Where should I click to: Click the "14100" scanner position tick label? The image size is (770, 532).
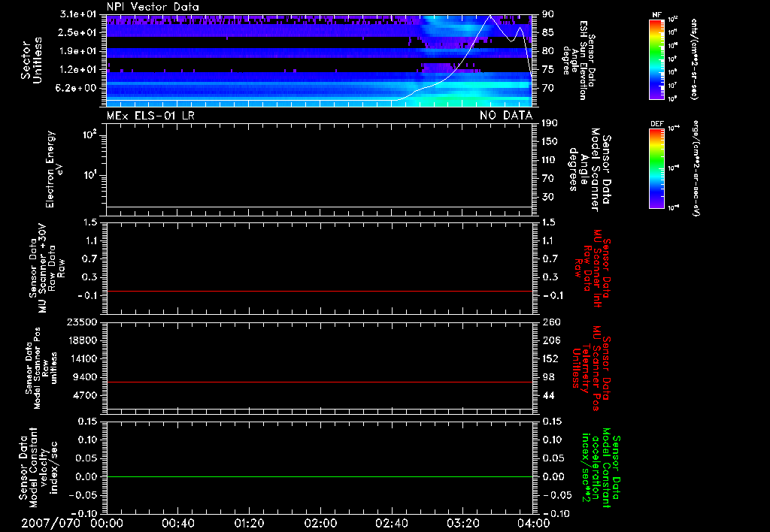pos(81,358)
